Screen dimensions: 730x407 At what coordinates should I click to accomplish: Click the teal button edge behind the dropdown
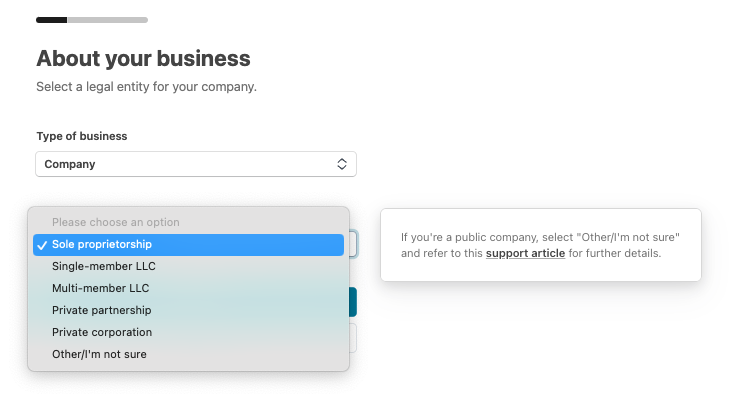(x=353, y=302)
